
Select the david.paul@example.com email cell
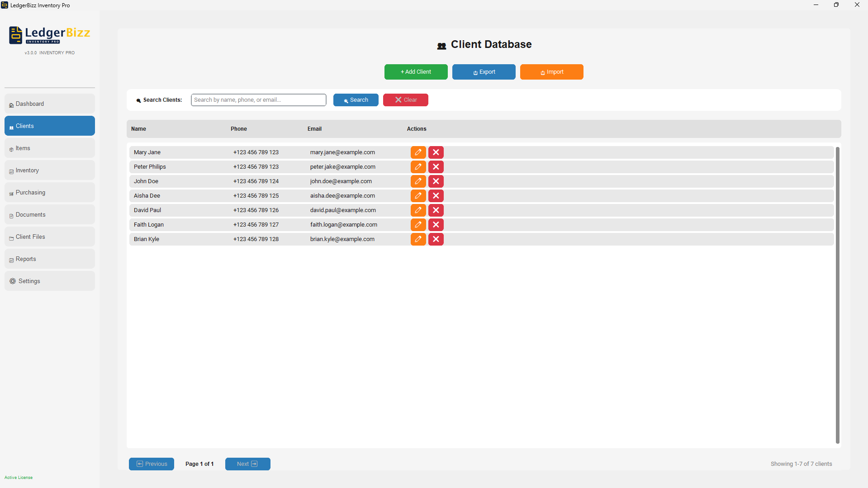click(343, 210)
